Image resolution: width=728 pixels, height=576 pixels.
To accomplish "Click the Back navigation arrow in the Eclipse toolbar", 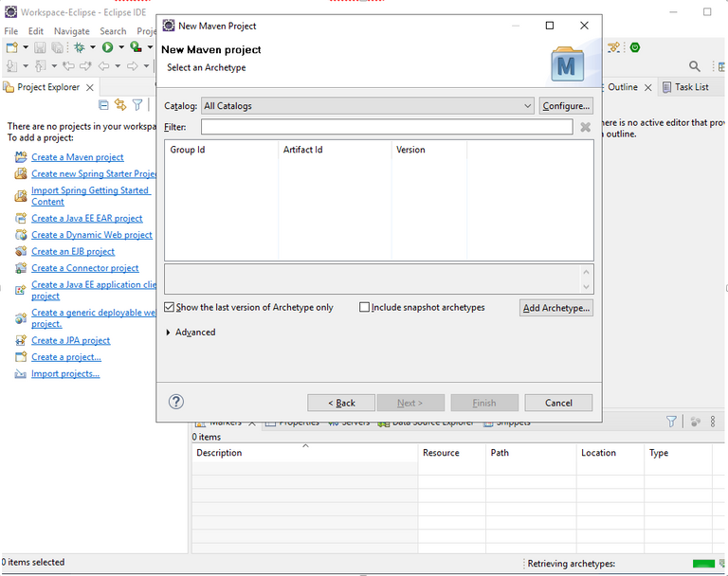I will [104, 66].
